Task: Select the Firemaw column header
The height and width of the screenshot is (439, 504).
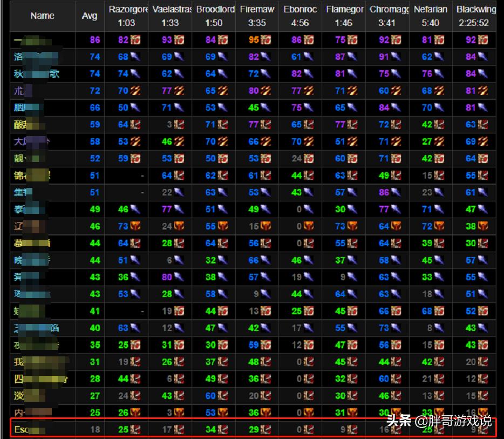Action: click(x=257, y=16)
